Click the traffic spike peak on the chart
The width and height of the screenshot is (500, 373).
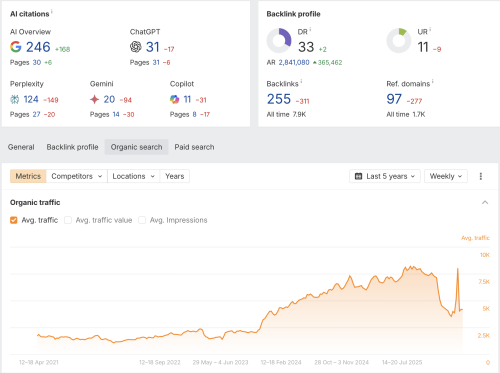click(x=458, y=269)
